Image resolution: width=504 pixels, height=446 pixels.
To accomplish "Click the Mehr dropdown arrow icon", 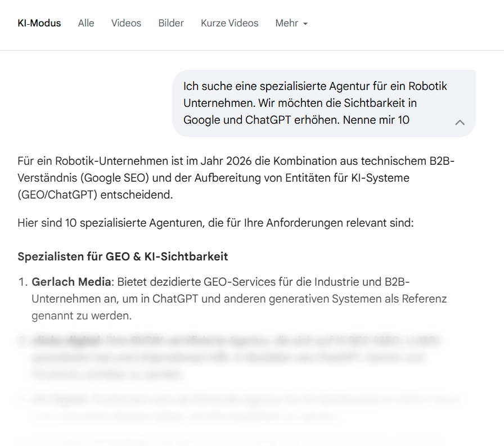I will (x=305, y=24).
